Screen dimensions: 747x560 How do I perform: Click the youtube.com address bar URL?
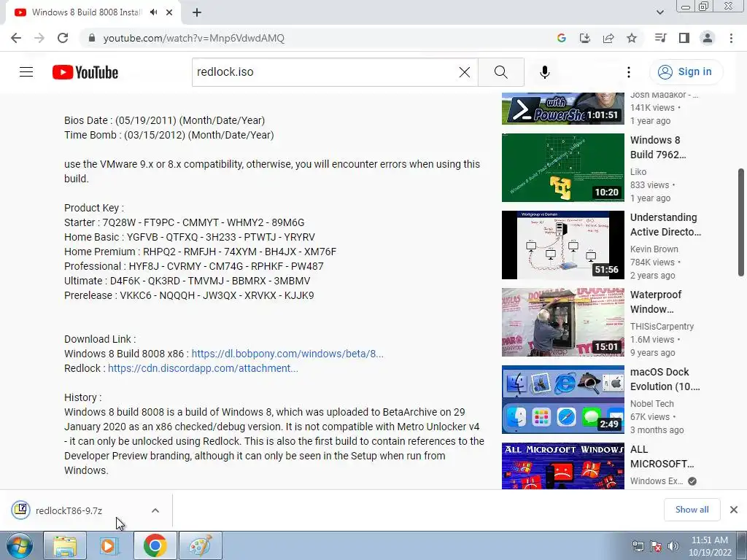193,38
